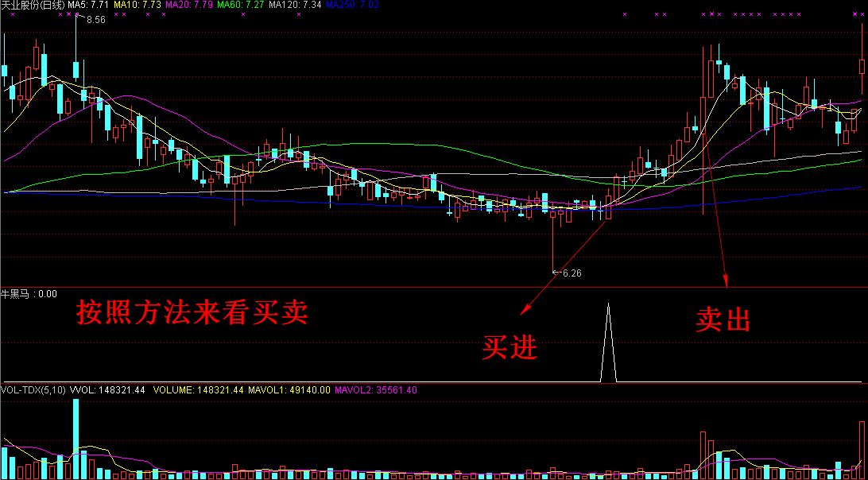
Task: Click the 6.26 low price label
Action: pos(572,273)
